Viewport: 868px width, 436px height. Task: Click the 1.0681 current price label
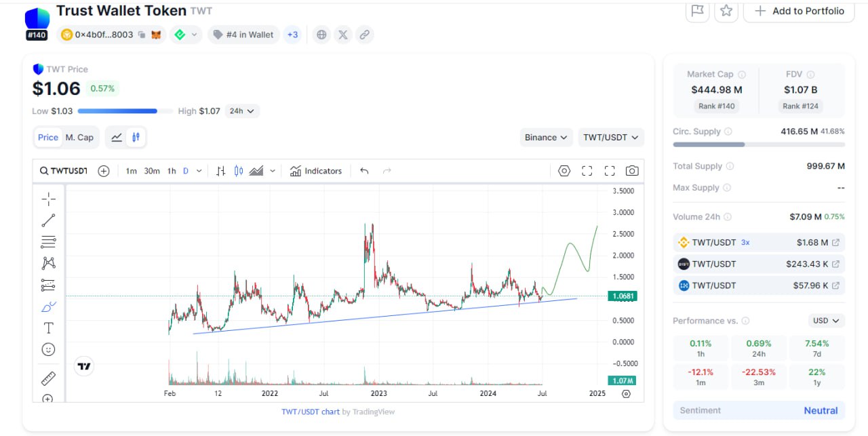(x=622, y=296)
